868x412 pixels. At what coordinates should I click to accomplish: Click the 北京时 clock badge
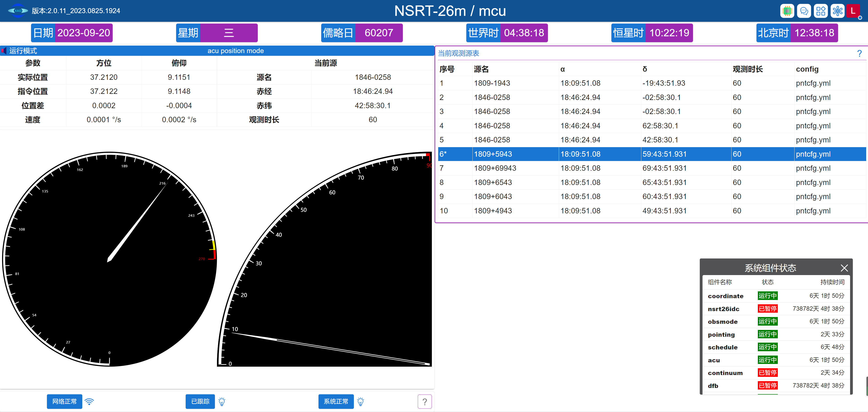[797, 33]
